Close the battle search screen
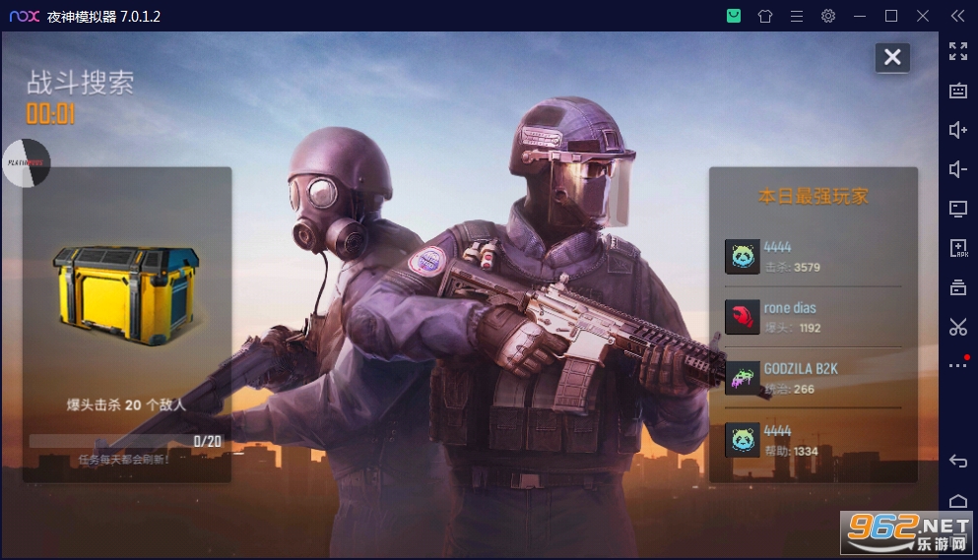This screenshot has width=978, height=560. click(x=892, y=57)
